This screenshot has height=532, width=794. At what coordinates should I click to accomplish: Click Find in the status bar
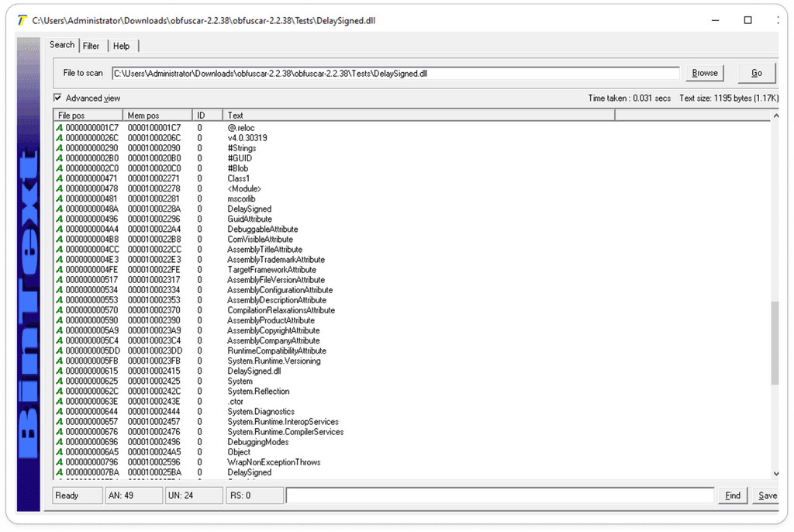click(732, 495)
